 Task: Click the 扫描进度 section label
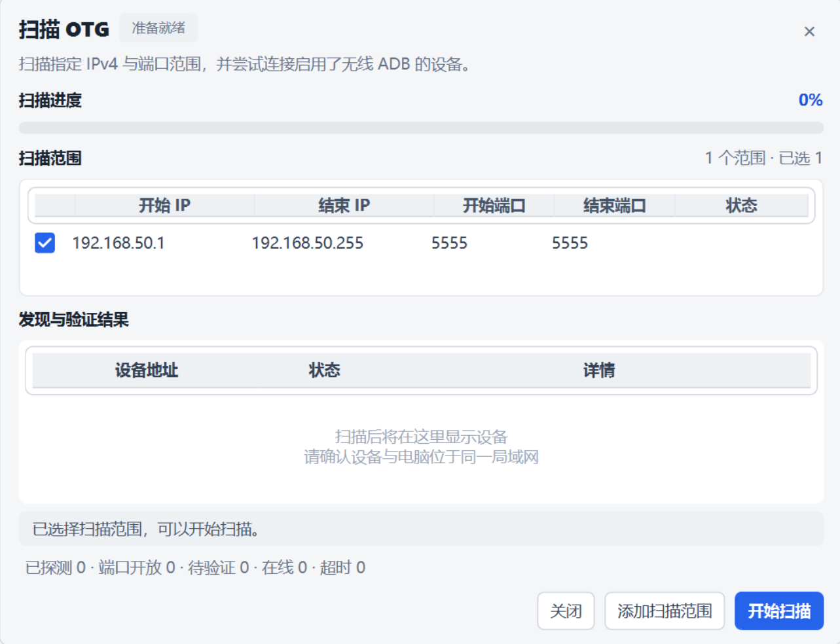[x=50, y=100]
